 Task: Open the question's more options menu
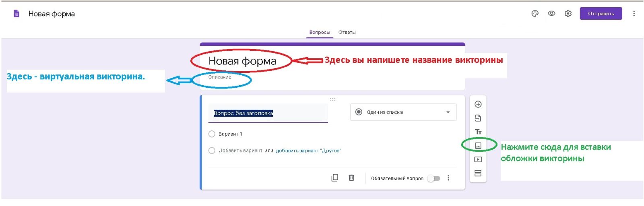[448, 178]
